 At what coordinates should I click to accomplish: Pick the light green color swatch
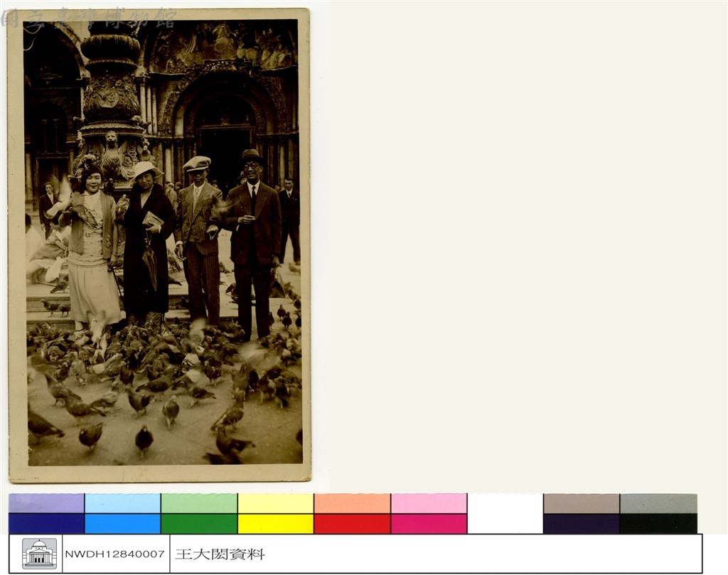[199, 503]
